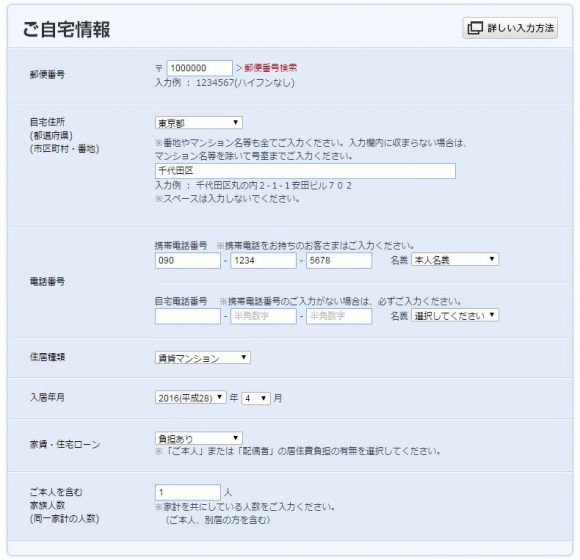The image size is (580, 560).
Task: Open the 東京都 prefecture dropdown
Action: click(x=199, y=123)
